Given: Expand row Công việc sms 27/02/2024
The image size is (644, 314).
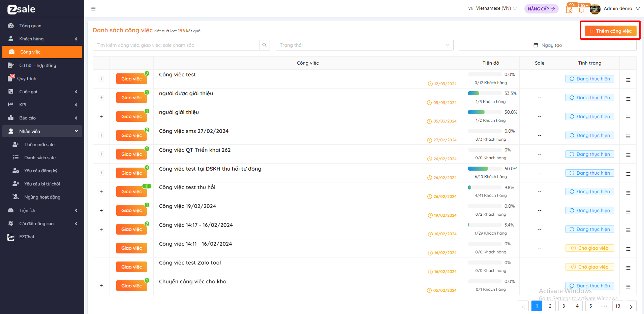Looking at the screenshot, I should pos(101,135).
